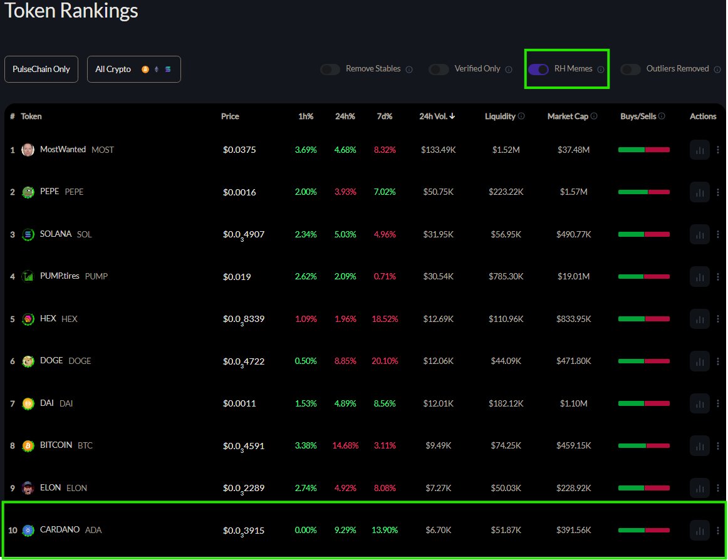
Task: Open more actions menu for DOGE
Action: click(x=718, y=361)
